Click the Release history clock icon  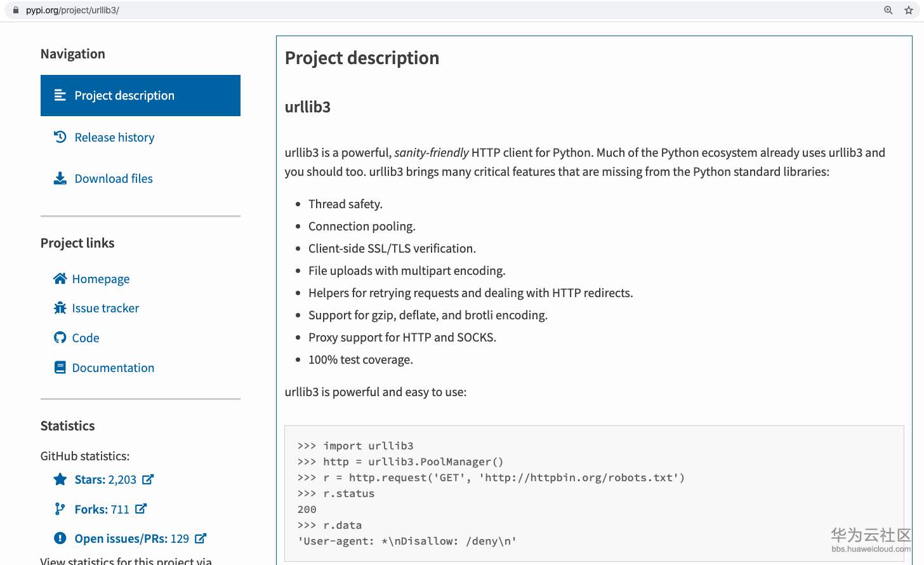[x=60, y=137]
